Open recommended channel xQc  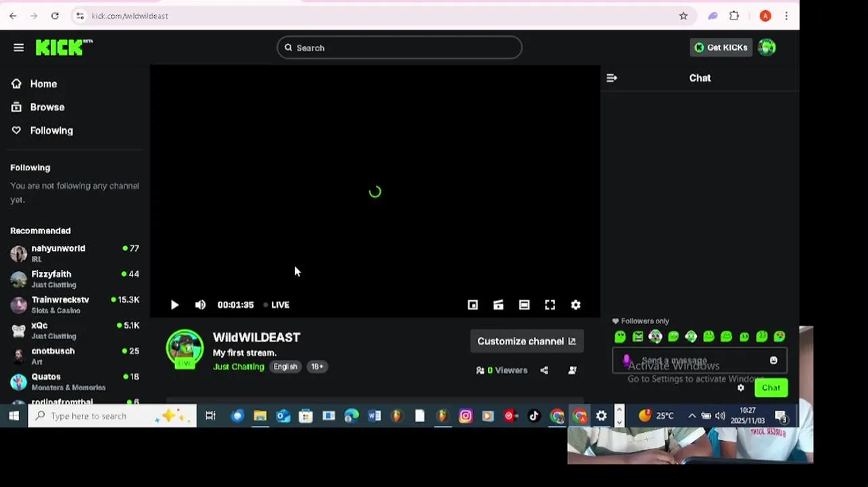(x=74, y=330)
